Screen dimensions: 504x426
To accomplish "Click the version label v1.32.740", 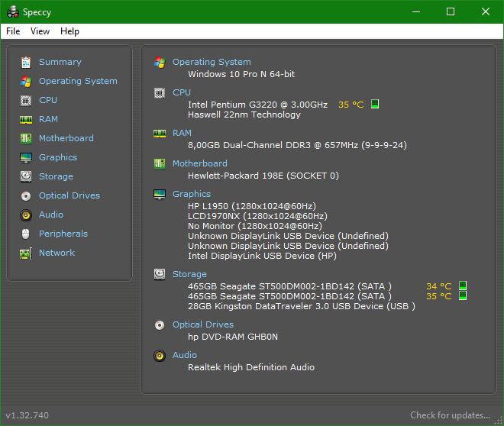I will [x=27, y=416].
